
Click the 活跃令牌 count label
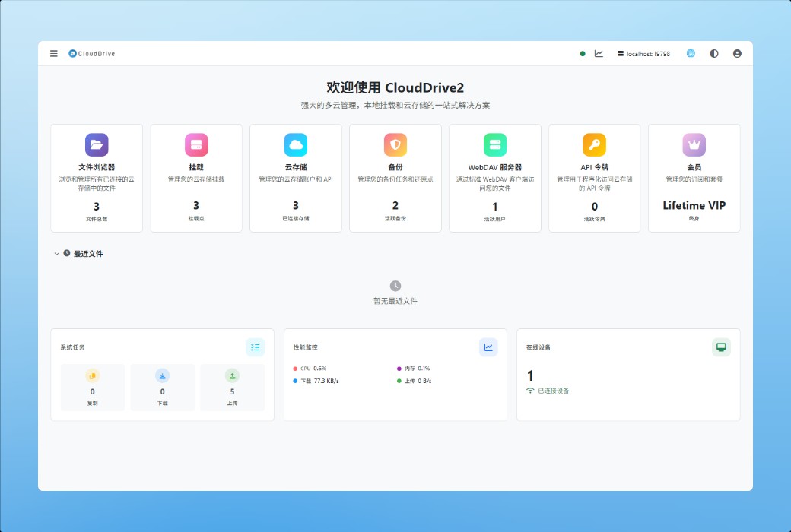click(594, 219)
